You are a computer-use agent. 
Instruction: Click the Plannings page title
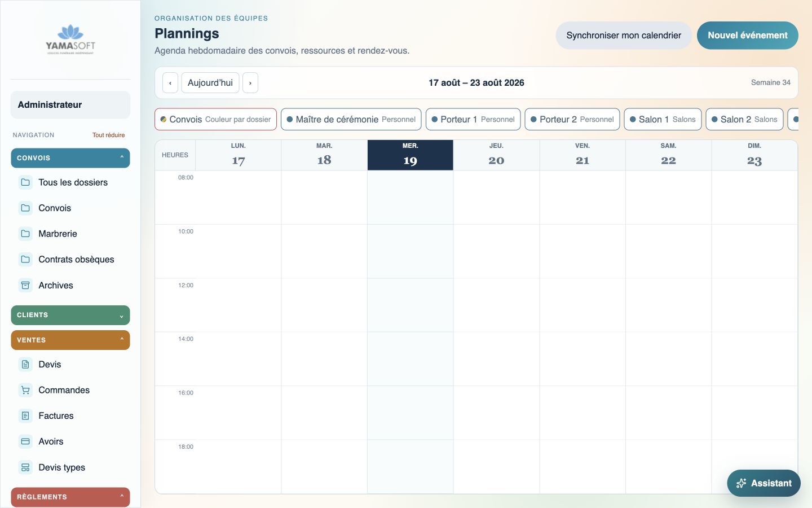click(187, 33)
